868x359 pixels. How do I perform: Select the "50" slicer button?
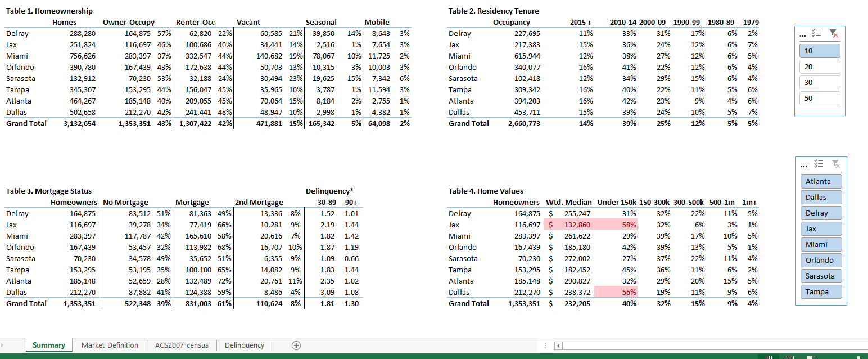(x=820, y=98)
